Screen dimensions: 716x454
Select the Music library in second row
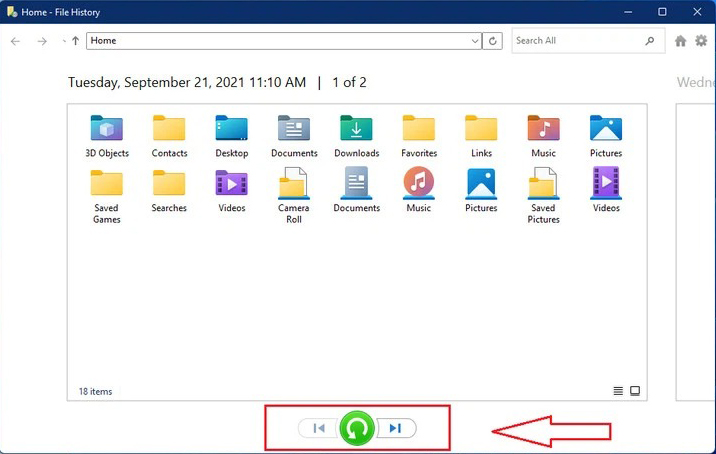(419, 191)
